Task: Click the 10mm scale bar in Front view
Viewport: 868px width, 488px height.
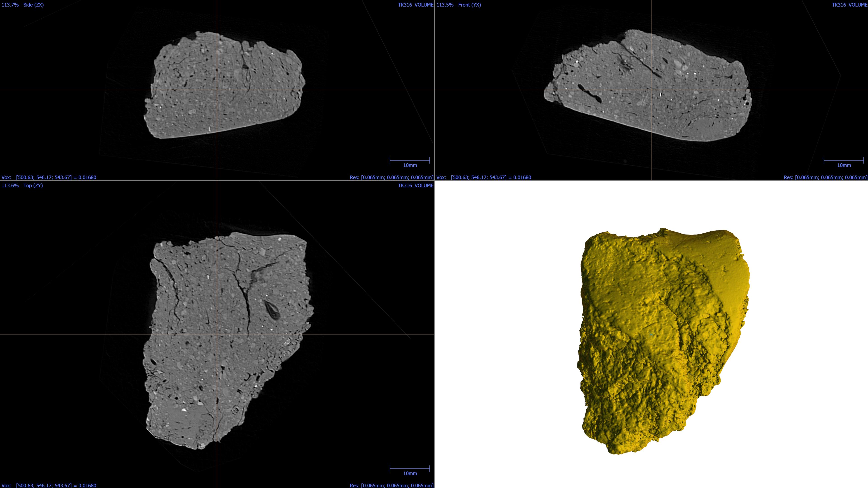Action: point(844,162)
